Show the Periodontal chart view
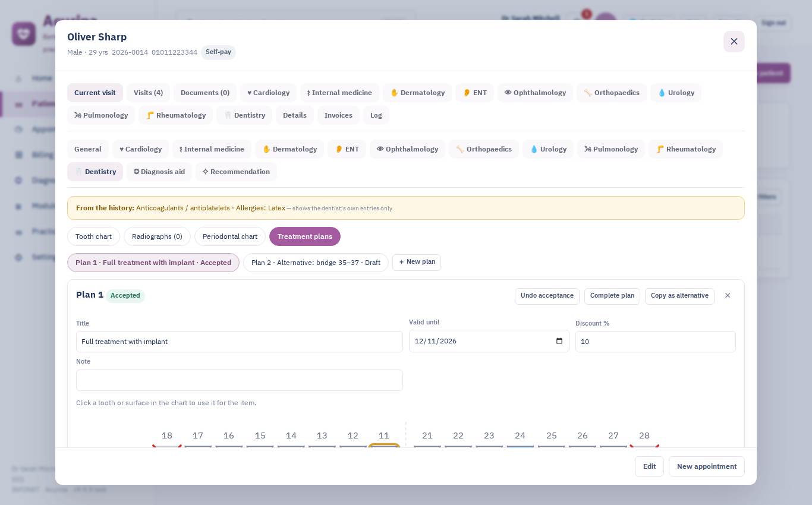This screenshot has width=812, height=505. coord(230,236)
